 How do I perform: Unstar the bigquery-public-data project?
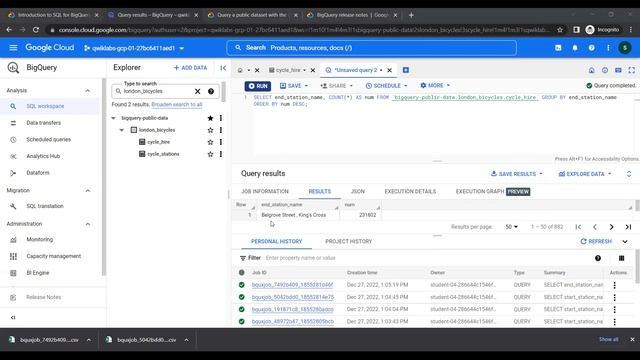pos(210,118)
